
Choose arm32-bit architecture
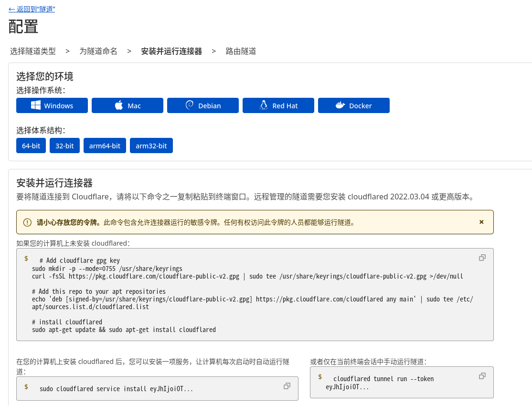151,145
